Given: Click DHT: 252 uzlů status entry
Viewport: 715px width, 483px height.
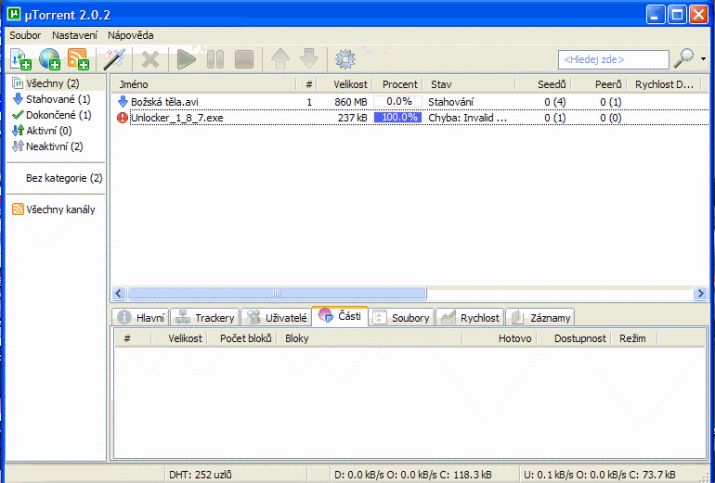Looking at the screenshot, I should click(200, 475).
